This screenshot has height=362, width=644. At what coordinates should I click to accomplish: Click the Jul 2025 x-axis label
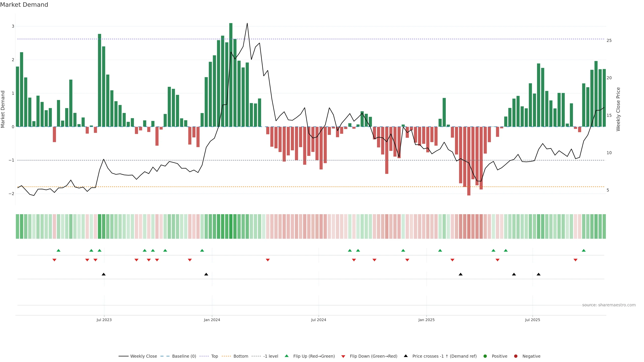pyautogui.click(x=532, y=320)
